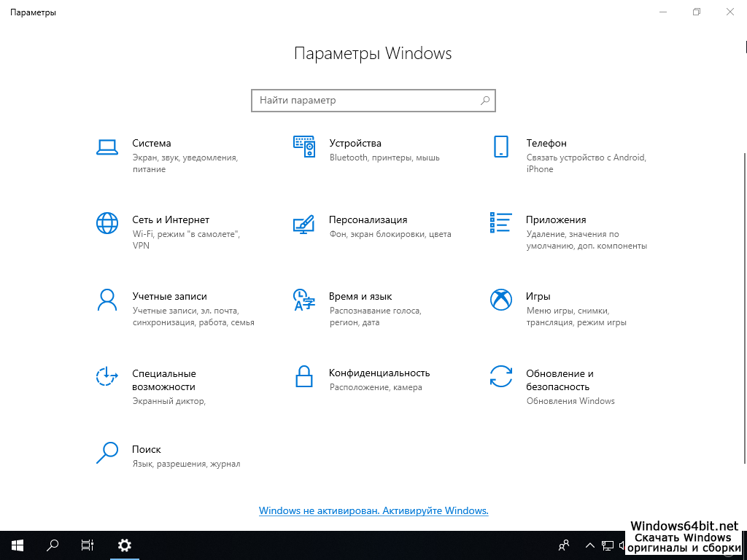Open the Учетные записи person icon
747x560 pixels.
click(107, 300)
